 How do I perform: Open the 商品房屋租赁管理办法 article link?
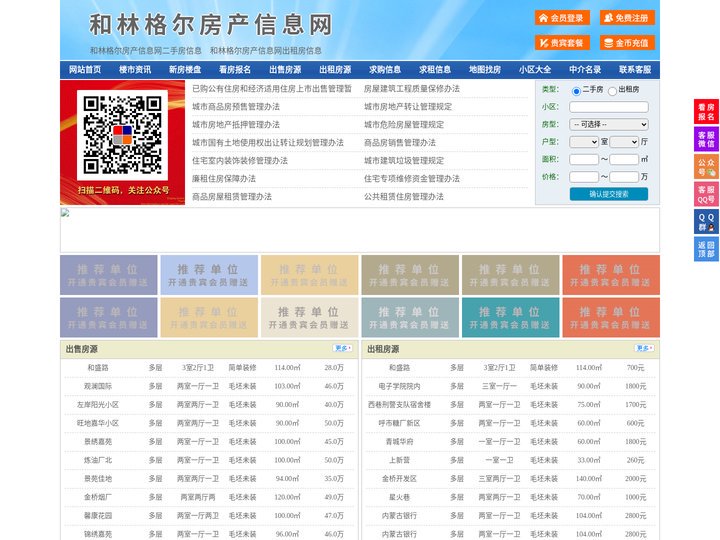232,197
